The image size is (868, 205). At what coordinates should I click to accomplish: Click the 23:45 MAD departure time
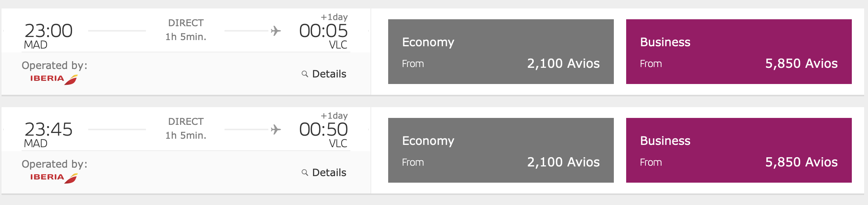49,129
